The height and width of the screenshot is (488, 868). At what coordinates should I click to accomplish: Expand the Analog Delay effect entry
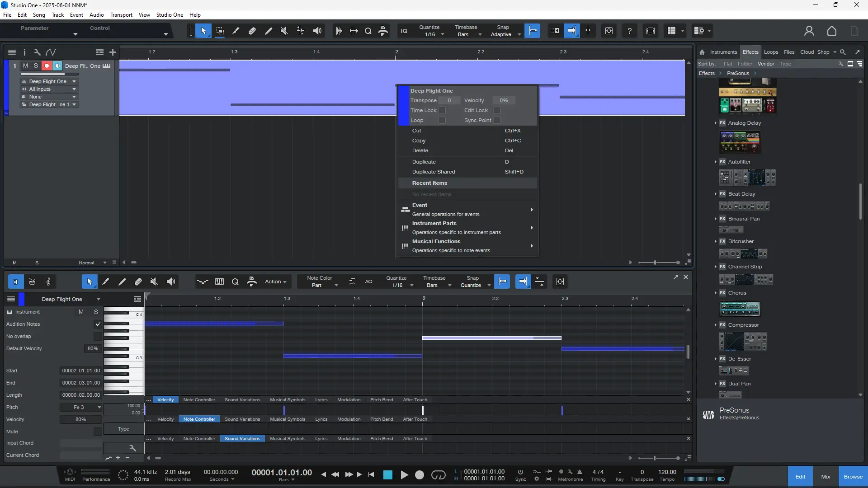click(715, 123)
